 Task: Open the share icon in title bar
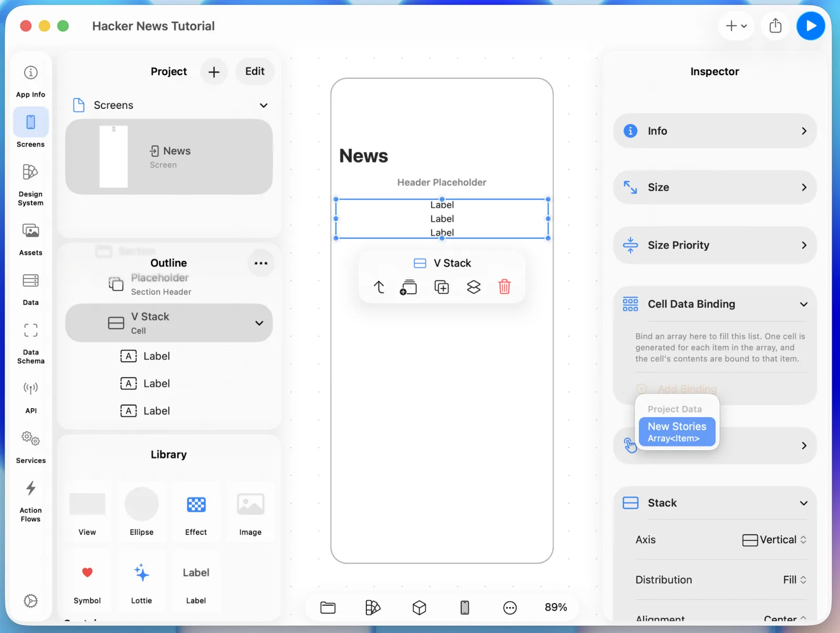(775, 26)
